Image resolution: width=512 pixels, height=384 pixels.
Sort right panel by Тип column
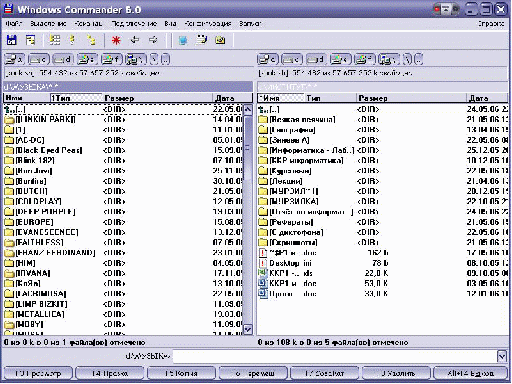(331, 98)
